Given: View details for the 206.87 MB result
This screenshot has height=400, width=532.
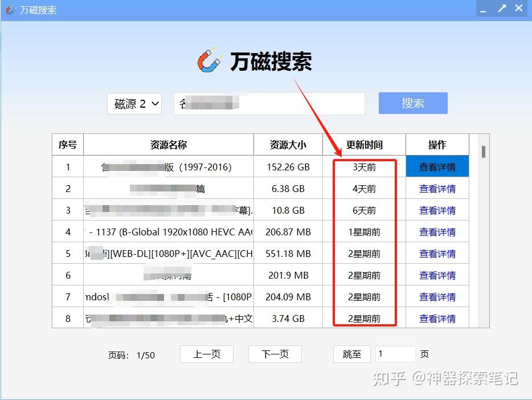Looking at the screenshot, I should [437, 231].
